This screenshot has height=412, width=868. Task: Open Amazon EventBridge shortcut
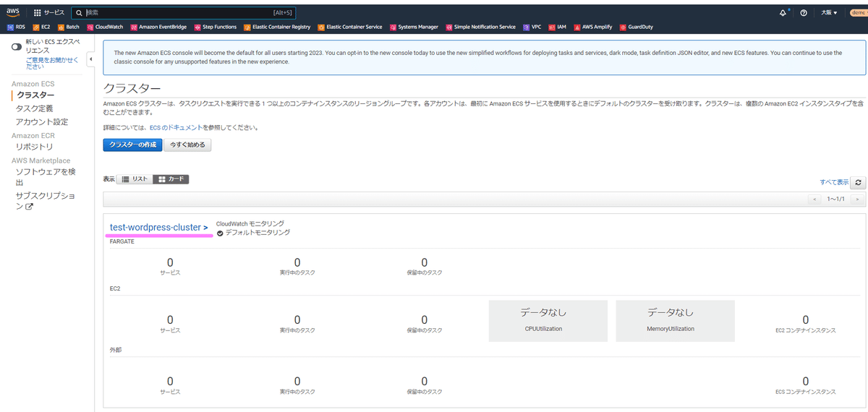tap(158, 27)
